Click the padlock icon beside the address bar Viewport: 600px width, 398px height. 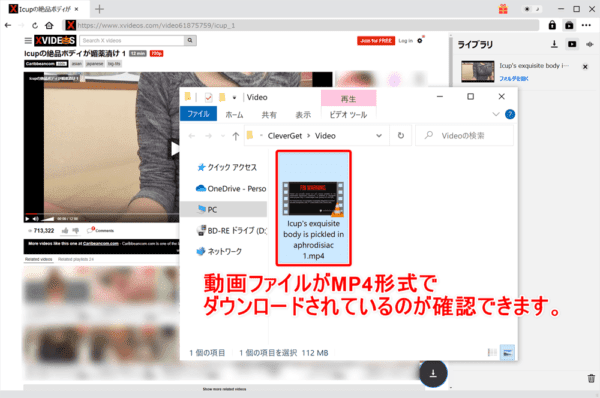pos(552,25)
